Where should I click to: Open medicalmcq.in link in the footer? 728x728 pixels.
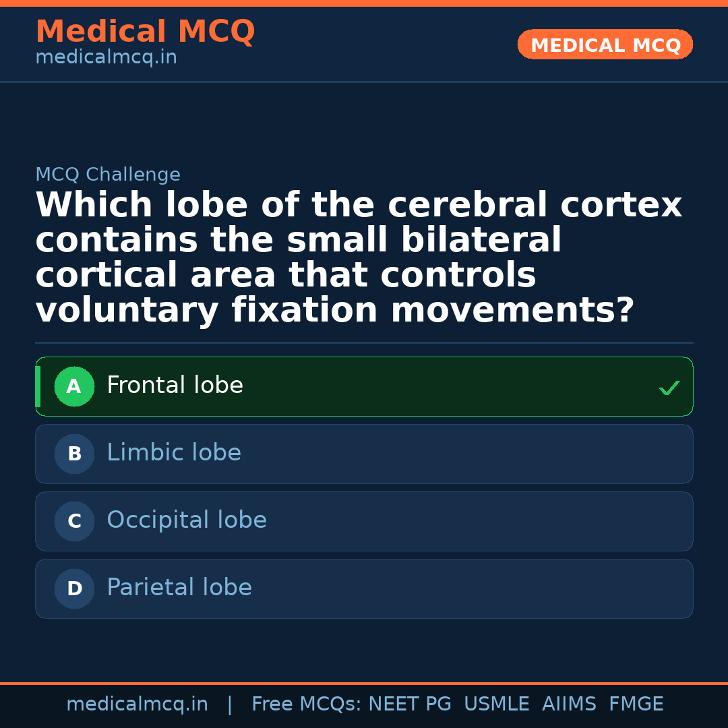[x=137, y=704]
